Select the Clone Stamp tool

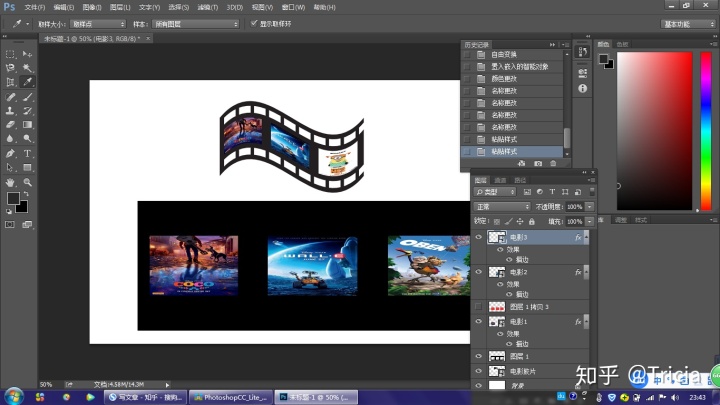coord(10,111)
